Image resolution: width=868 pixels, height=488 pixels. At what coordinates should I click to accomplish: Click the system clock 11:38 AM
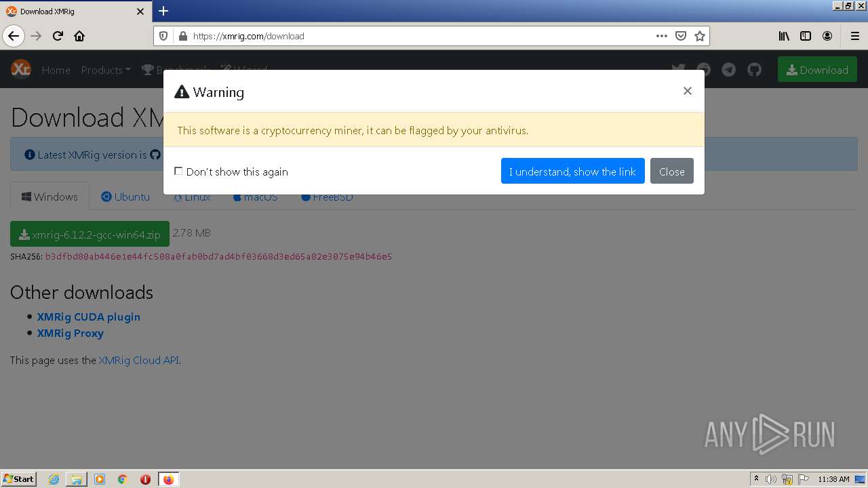click(833, 479)
